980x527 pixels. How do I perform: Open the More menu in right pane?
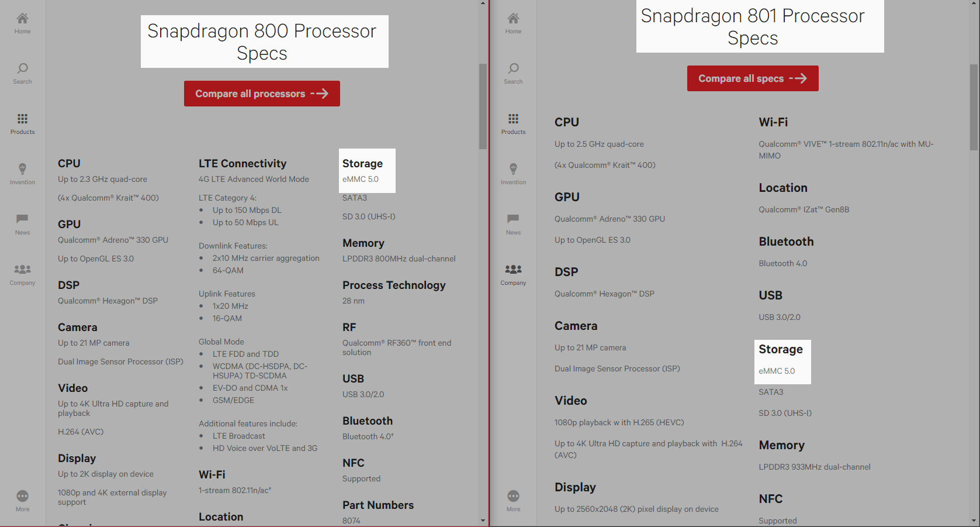click(513, 501)
